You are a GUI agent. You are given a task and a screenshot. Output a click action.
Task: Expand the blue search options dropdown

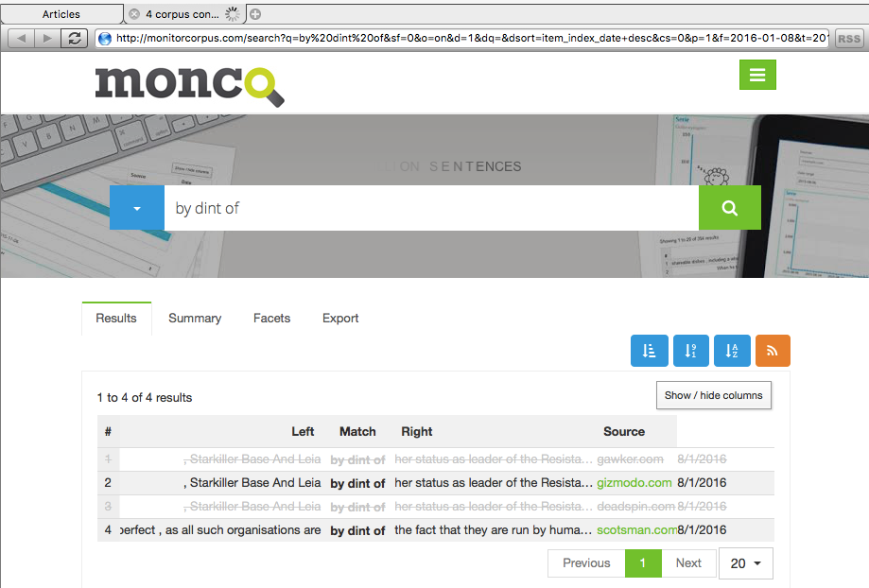[137, 208]
